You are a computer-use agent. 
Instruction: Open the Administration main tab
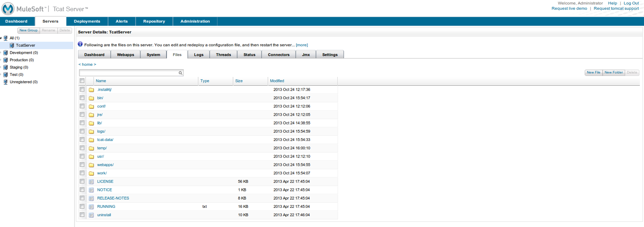(195, 21)
